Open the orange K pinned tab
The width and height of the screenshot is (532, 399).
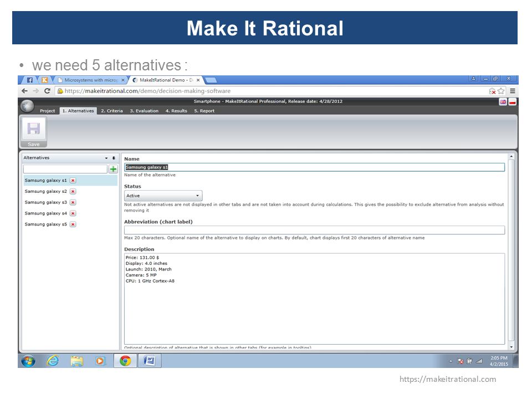click(44, 80)
